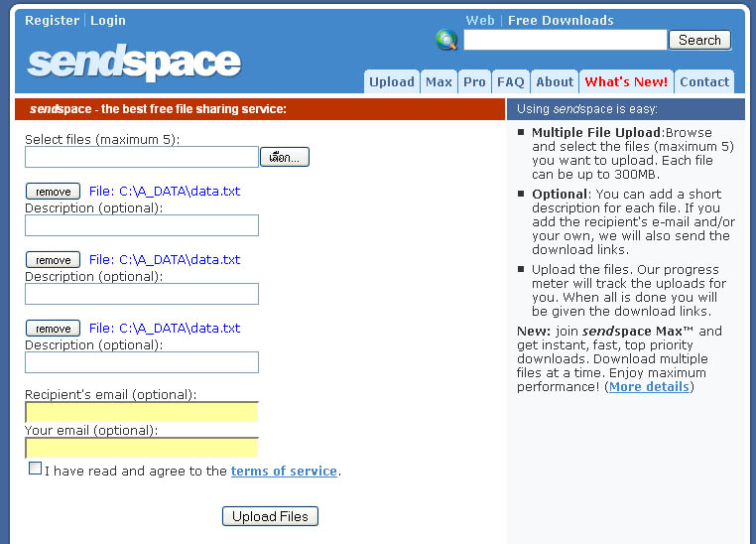Screen dimensions: 756x544
Task: Open the terms of service link
Action: click(x=284, y=471)
